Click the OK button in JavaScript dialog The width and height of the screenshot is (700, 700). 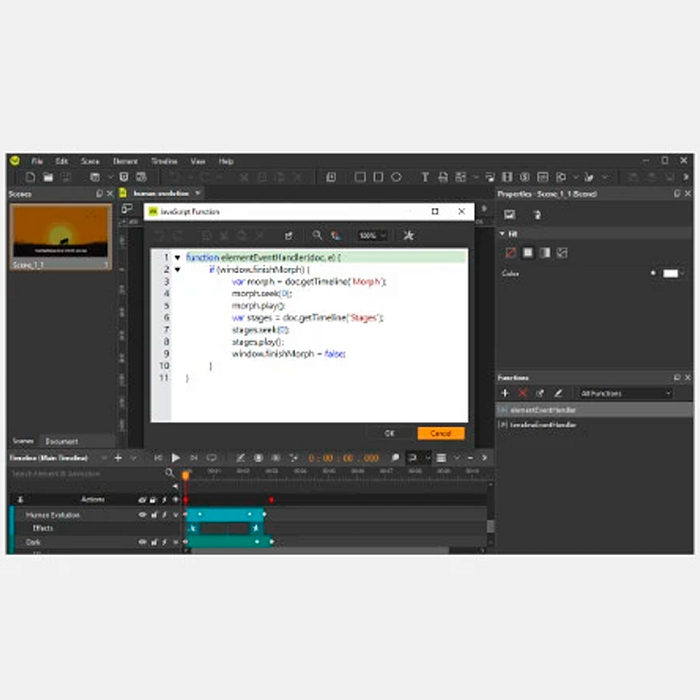tap(389, 433)
